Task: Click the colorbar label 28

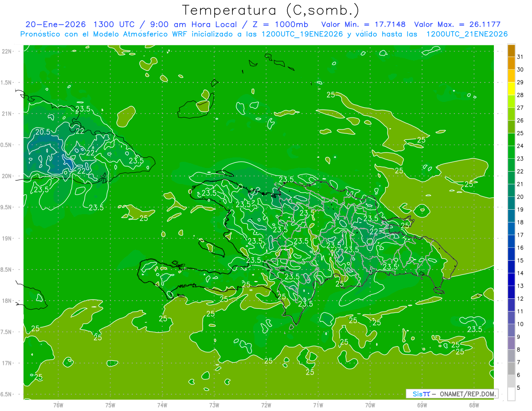Action: tap(520, 95)
